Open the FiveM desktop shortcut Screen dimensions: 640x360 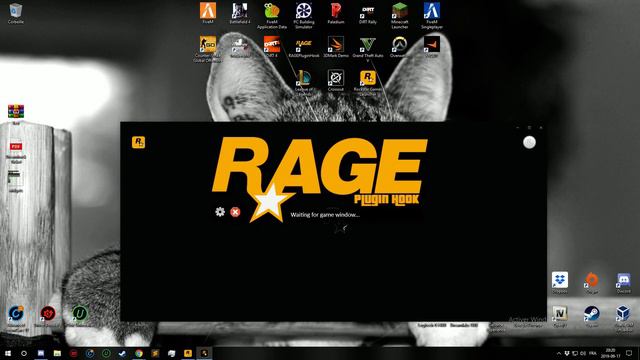click(x=208, y=13)
